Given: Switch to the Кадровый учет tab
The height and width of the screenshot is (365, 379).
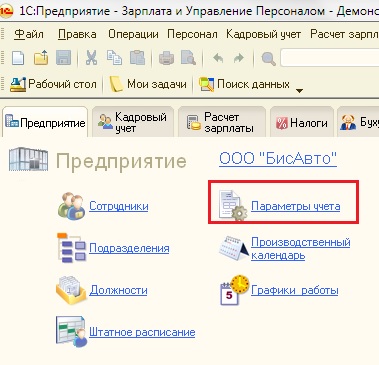Looking at the screenshot, I should [x=133, y=122].
